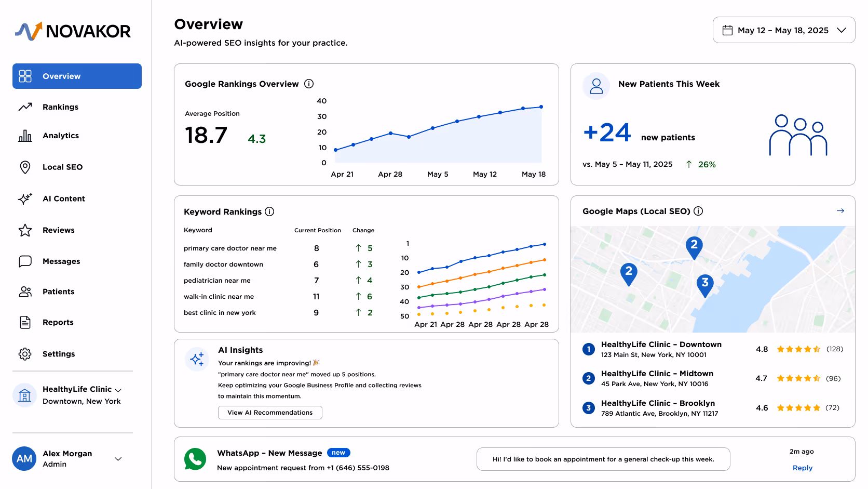Click the Local SEO map pin icon
Image resolution: width=868 pixels, height=489 pixels.
coord(25,167)
